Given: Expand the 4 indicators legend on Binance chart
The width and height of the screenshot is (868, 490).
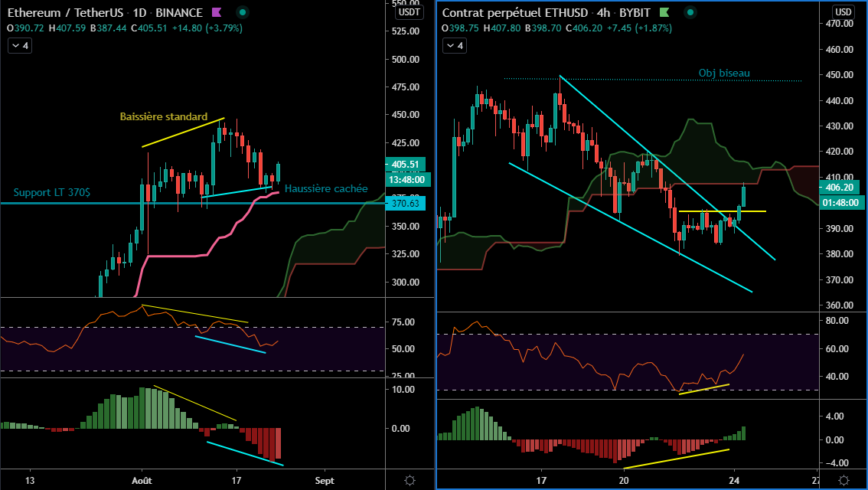Looking at the screenshot, I should click(x=19, y=46).
